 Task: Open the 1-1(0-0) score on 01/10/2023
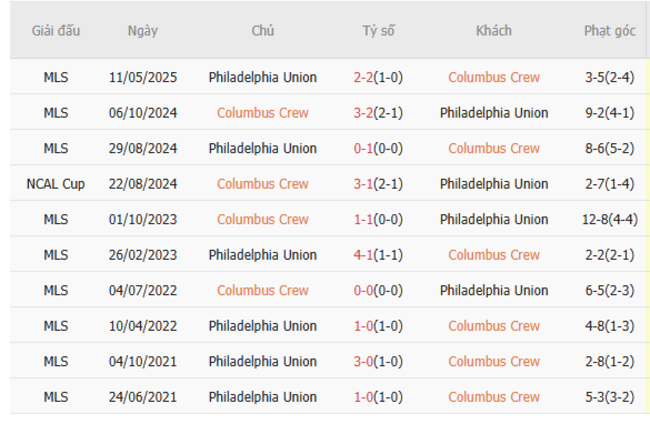click(x=378, y=219)
